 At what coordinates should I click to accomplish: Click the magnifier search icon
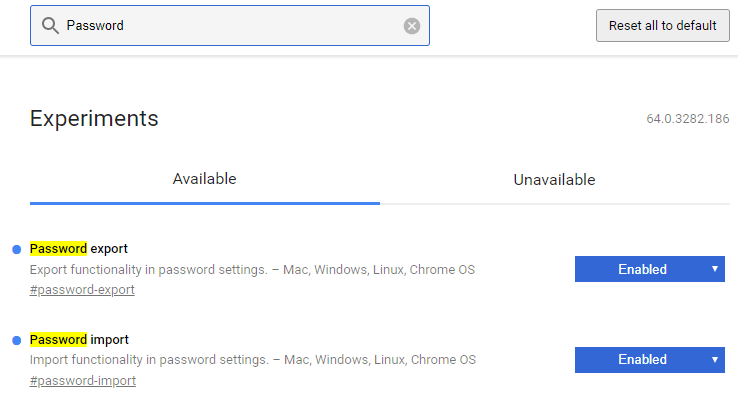click(x=50, y=25)
